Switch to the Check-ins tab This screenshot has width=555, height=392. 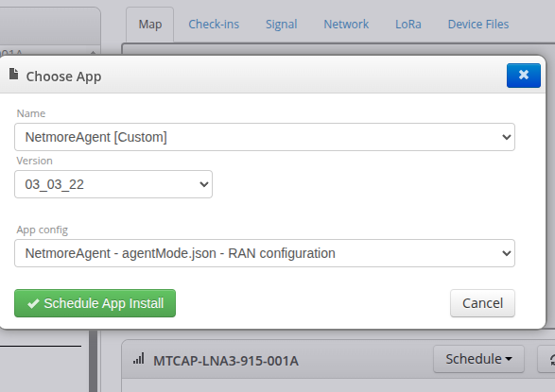(214, 24)
